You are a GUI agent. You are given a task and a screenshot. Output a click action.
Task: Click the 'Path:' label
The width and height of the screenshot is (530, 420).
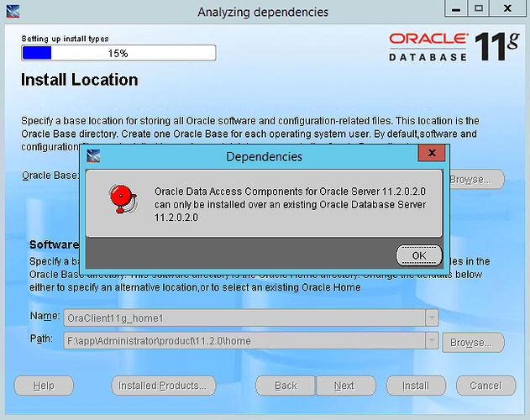41,339
